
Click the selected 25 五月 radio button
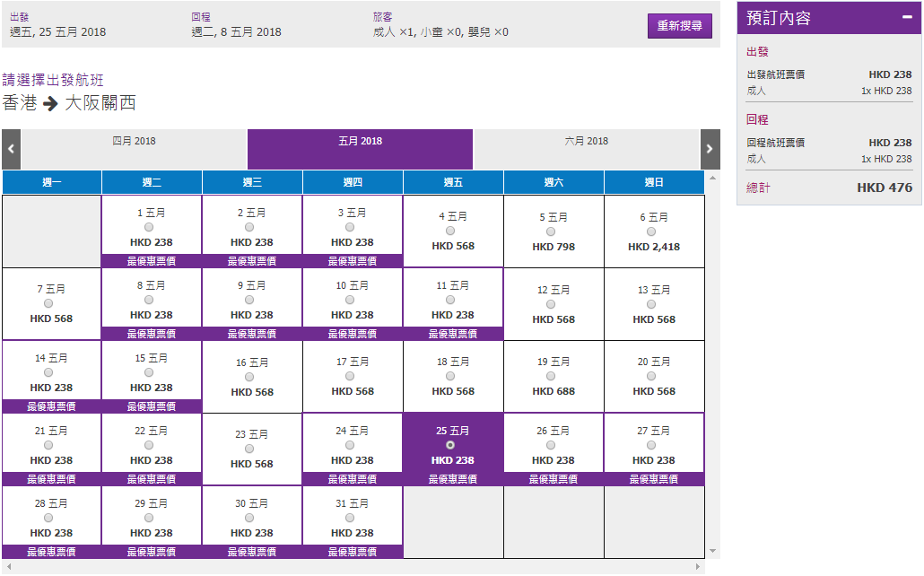450,445
